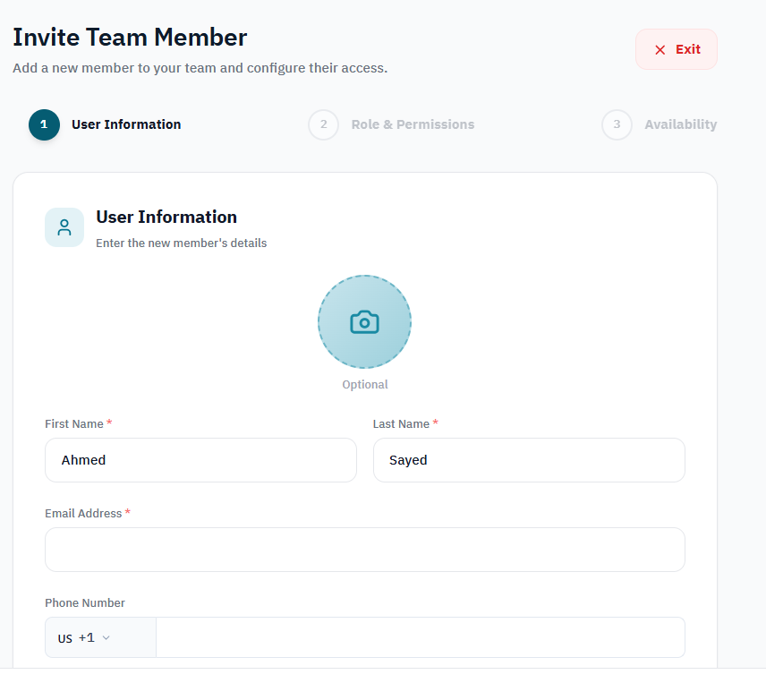
Task: Click the Phone Number input field
Action: [x=421, y=637]
